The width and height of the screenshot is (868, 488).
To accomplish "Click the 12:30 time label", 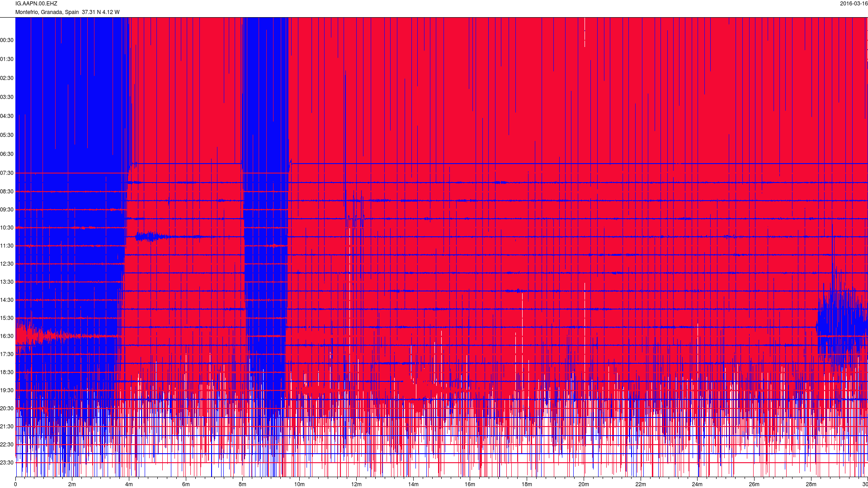I will coord(7,264).
